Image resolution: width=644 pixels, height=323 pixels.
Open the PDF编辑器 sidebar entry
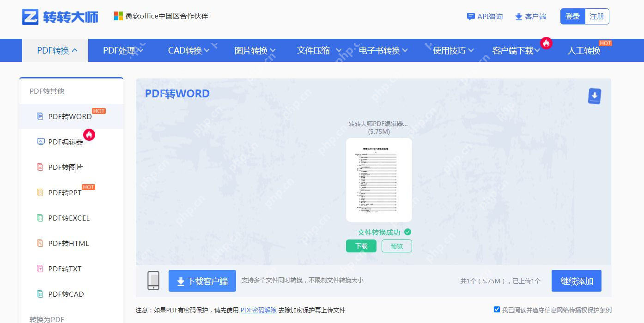tap(65, 142)
